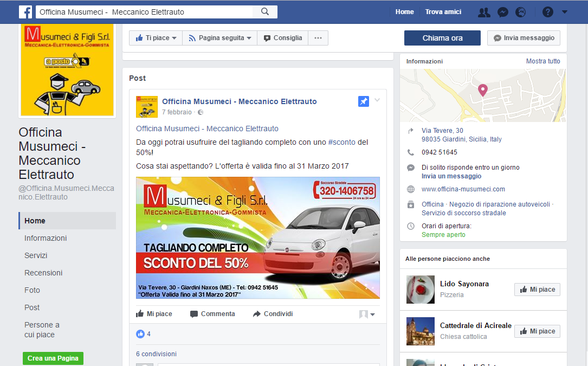Screen dimensions: 588x366
Task: Click Commenta on the post
Action: click(x=212, y=314)
